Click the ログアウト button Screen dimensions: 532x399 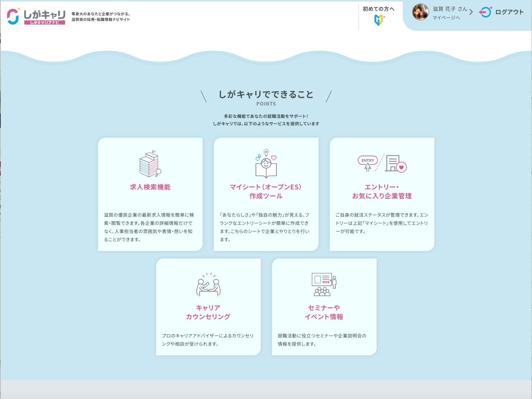[501, 12]
